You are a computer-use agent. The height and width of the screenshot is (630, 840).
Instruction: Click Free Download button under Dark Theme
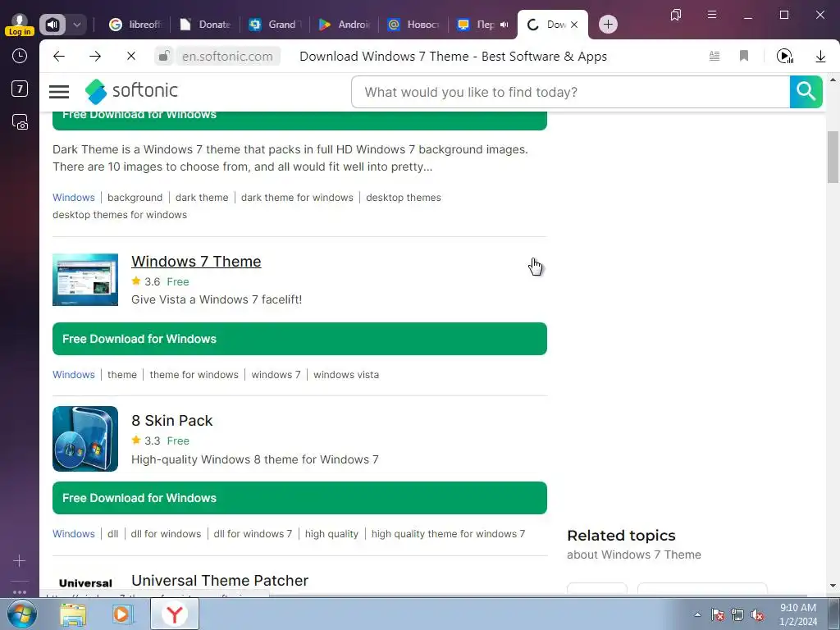(299, 121)
